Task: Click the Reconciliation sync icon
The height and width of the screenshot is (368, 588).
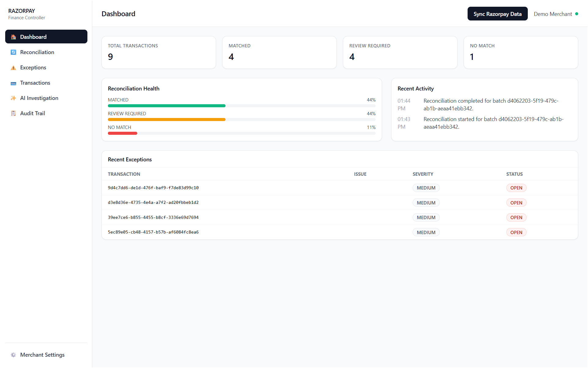Action: point(13,52)
